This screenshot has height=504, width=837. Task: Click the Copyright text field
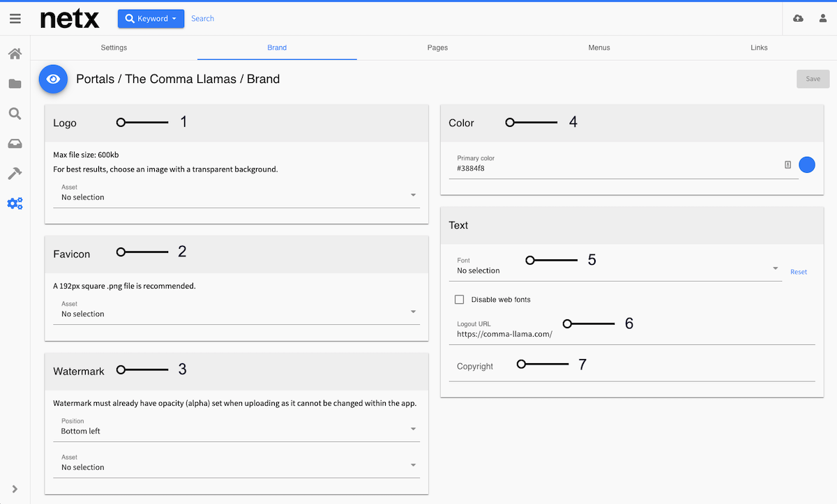632,367
